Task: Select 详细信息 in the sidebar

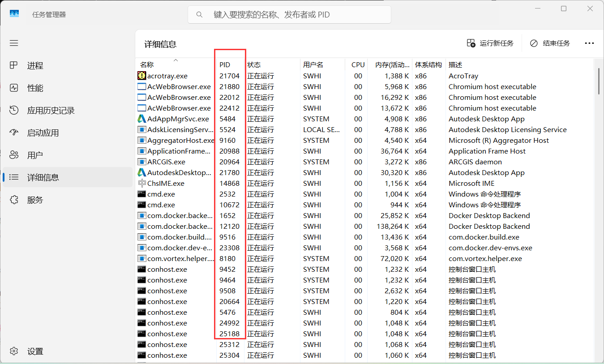Action: (67, 178)
